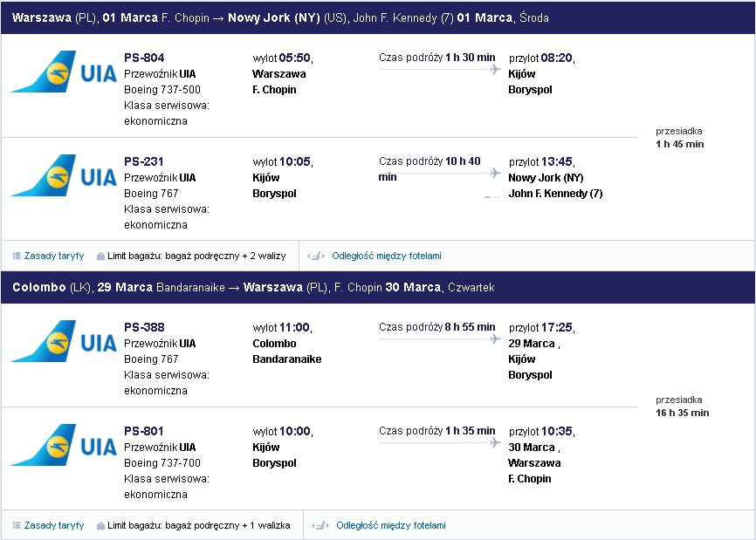Click flight number PS-231
The image size is (756, 540).
[144, 161]
